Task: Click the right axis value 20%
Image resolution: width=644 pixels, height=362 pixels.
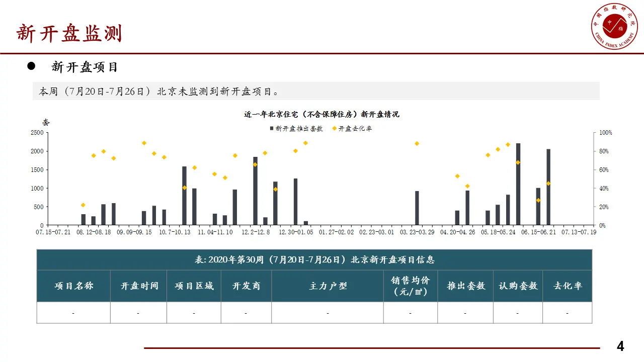Action: (x=604, y=207)
